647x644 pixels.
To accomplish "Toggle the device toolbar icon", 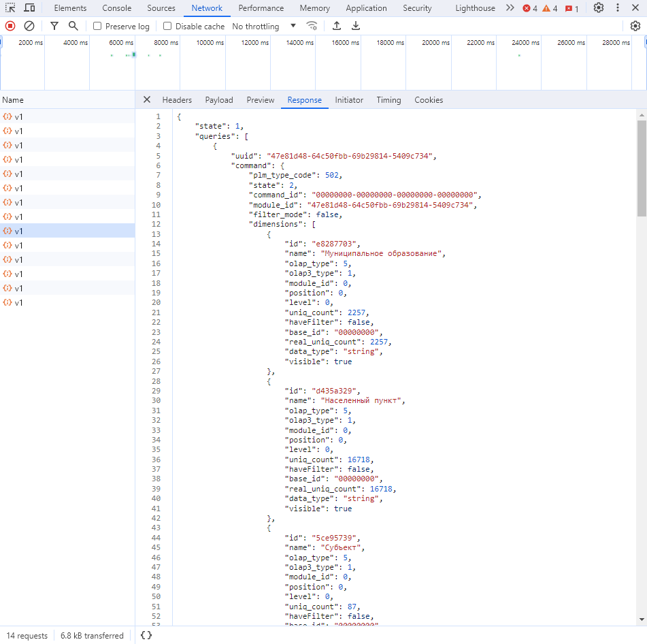I will pyautogui.click(x=30, y=8).
